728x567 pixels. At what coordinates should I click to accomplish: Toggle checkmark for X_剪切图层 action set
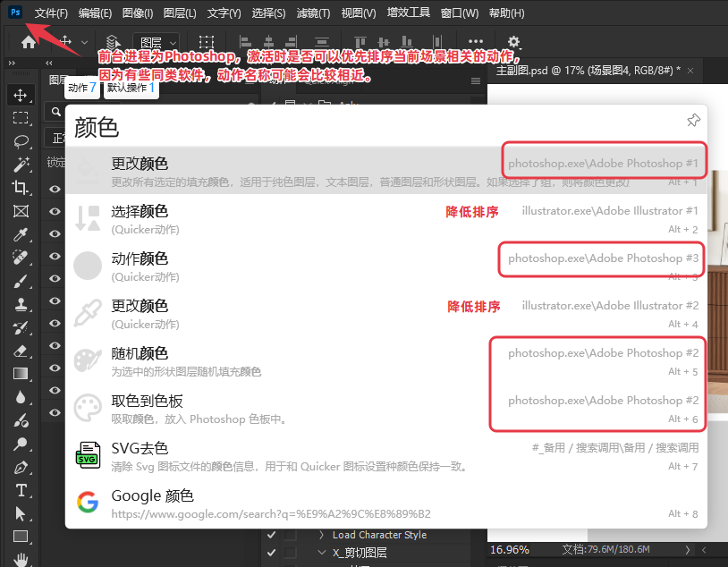click(x=271, y=553)
